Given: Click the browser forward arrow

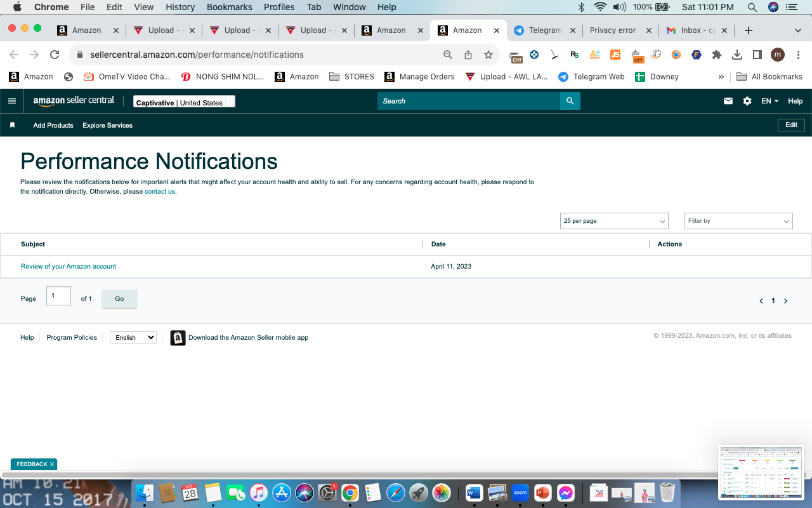Looking at the screenshot, I should point(34,55).
